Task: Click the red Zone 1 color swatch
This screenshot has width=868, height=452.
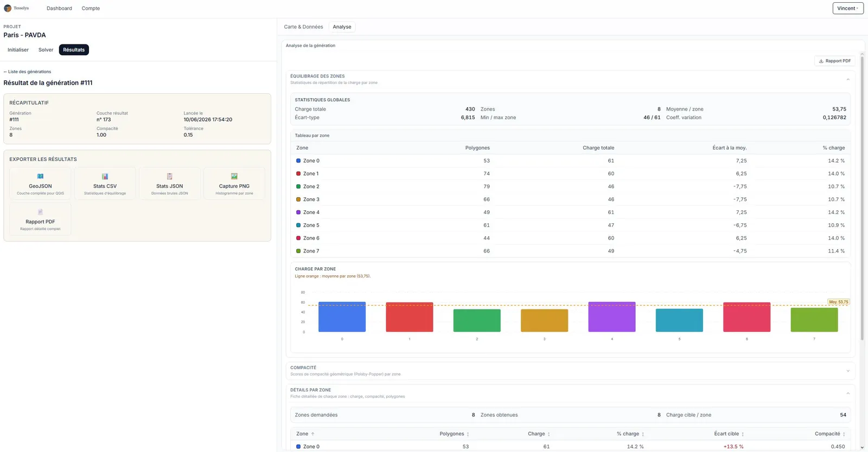Action: click(298, 174)
